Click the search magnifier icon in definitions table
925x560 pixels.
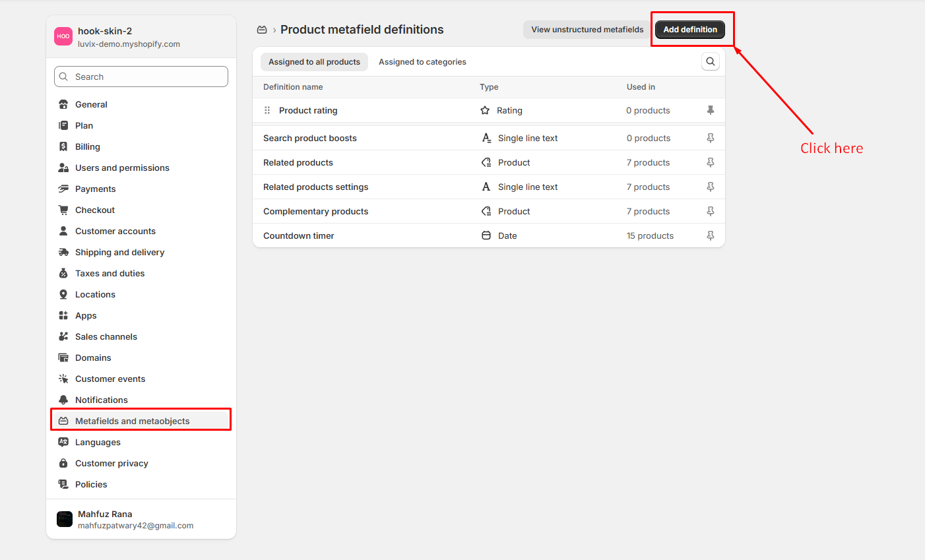click(710, 61)
